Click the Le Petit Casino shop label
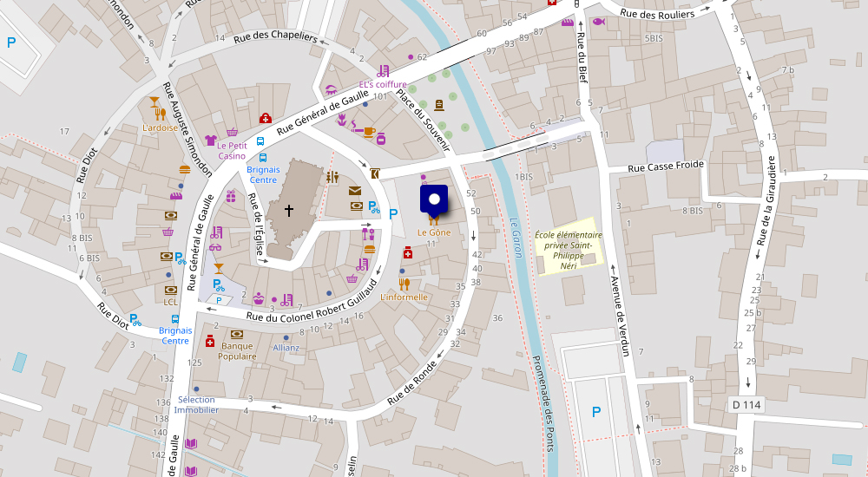This screenshot has height=477, width=868. point(232,151)
